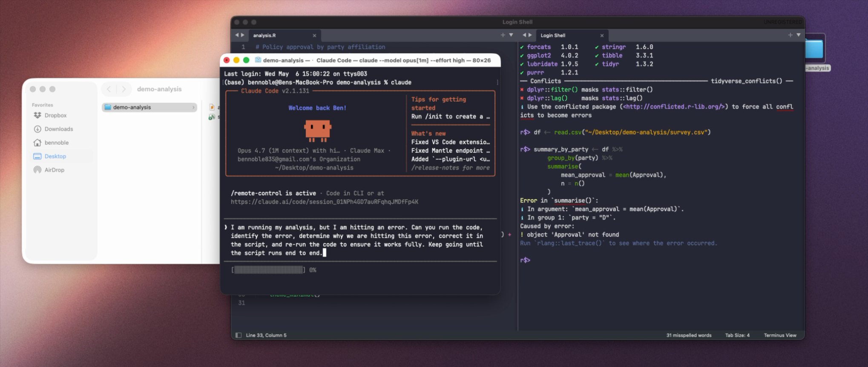This screenshot has width=868, height=367.
Task: Click the folder proxy icon in the Claude Code title bar
Action: pyautogui.click(x=258, y=60)
